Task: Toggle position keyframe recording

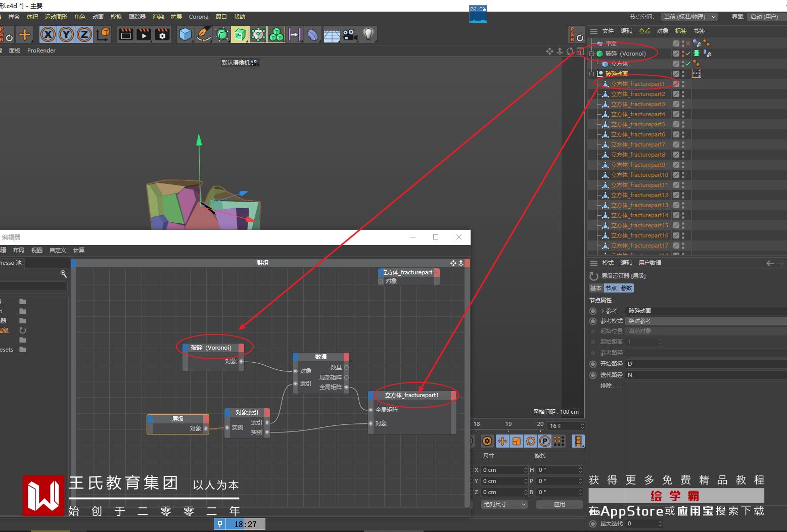Action: tap(502, 441)
